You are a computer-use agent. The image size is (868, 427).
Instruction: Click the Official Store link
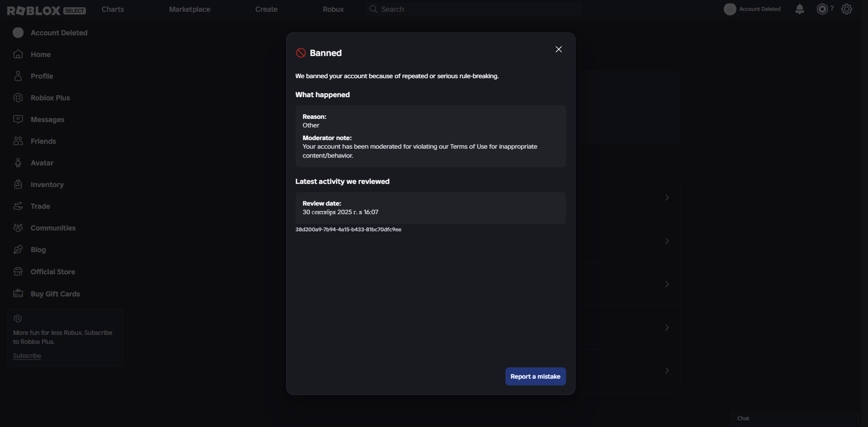click(53, 272)
